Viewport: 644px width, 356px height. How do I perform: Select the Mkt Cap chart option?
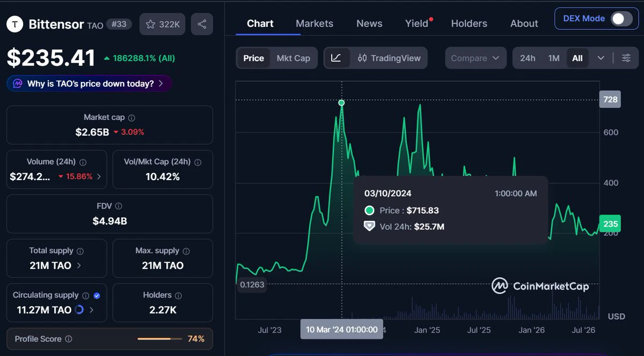coord(294,58)
